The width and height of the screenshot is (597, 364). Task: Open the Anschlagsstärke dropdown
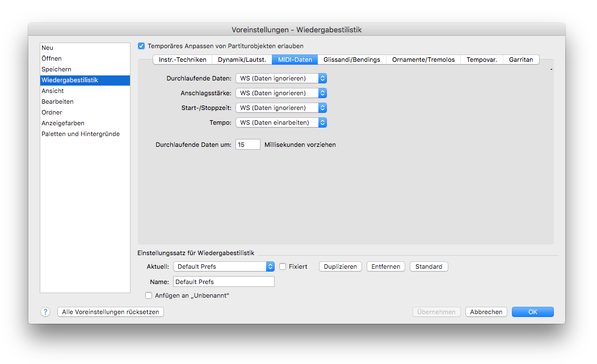pos(281,93)
